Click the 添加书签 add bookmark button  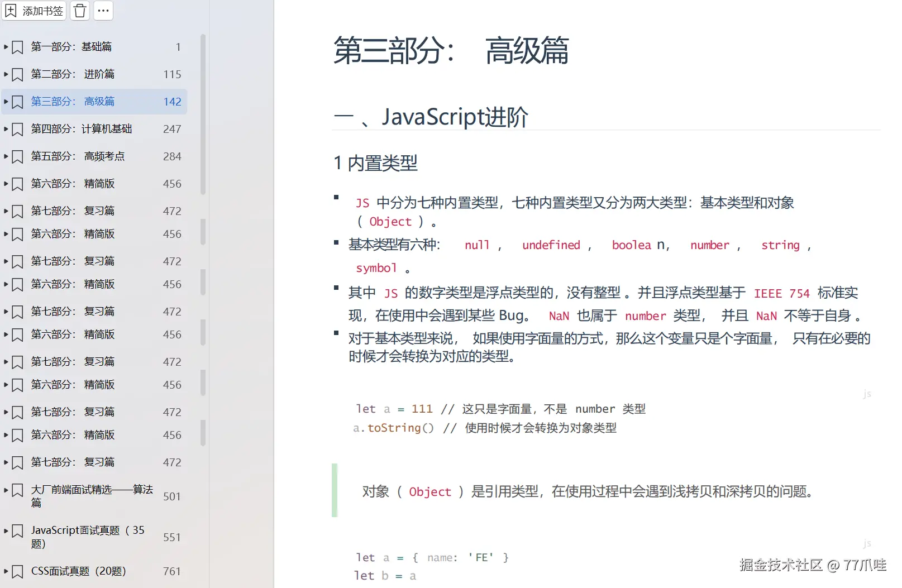[x=34, y=11]
